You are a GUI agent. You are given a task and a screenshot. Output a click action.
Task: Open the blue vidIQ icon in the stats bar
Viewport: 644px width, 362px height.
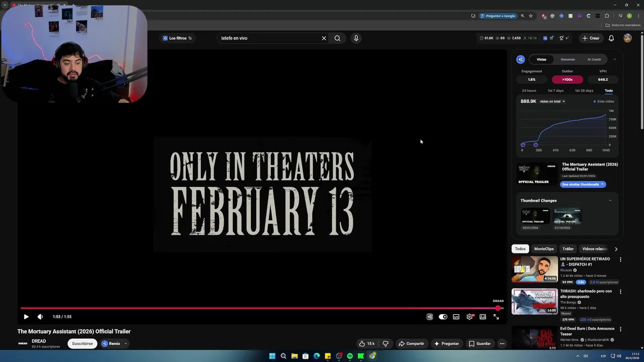coord(544,38)
